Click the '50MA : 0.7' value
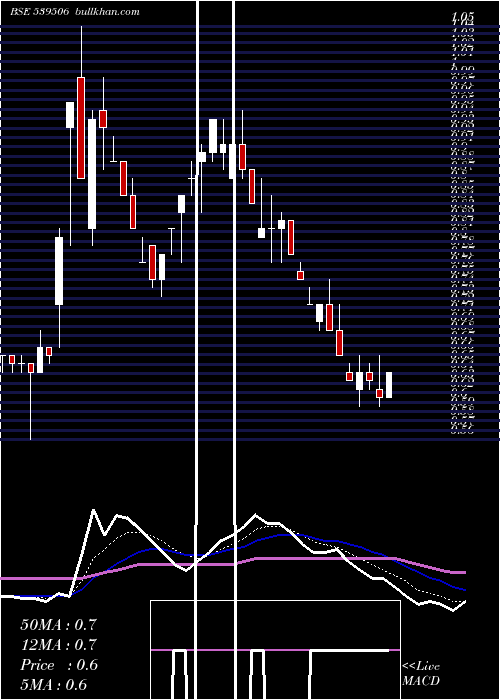The image size is (500, 700). point(58,625)
